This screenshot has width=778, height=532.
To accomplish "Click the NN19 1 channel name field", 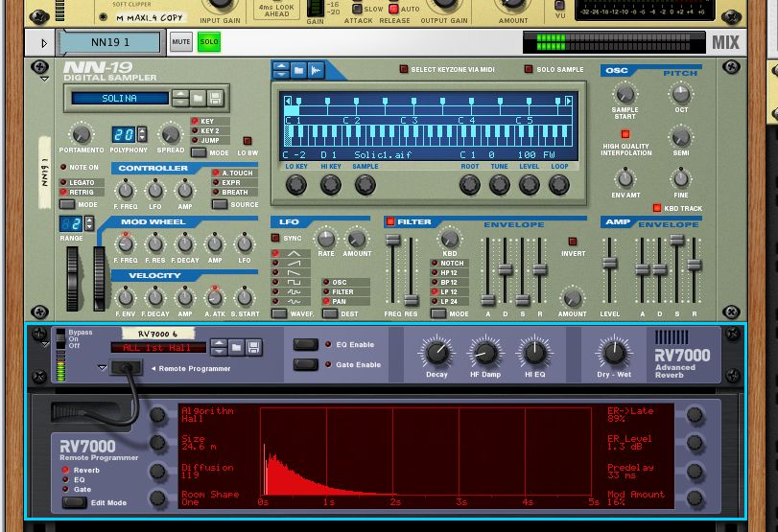I will (109, 42).
